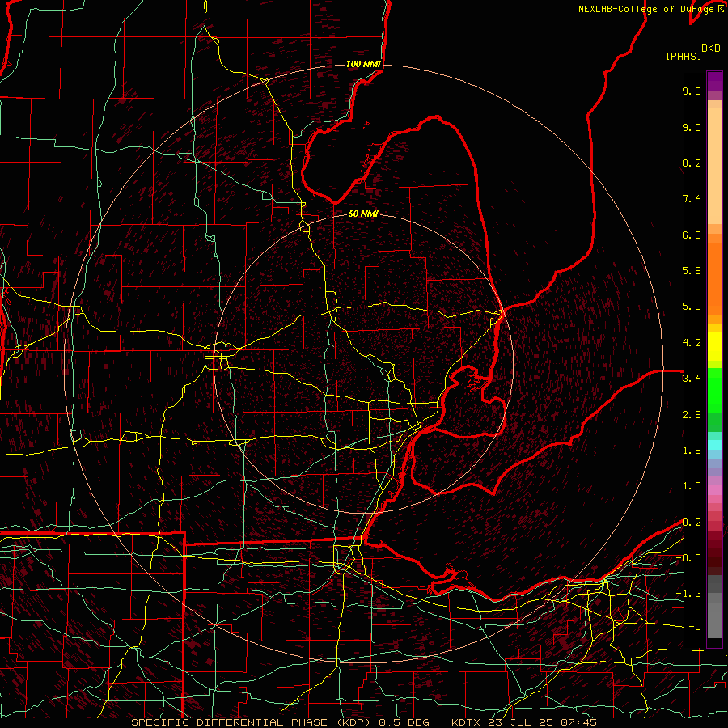Pick the peach band of the color scale
728x728 pixels.
[714, 166]
